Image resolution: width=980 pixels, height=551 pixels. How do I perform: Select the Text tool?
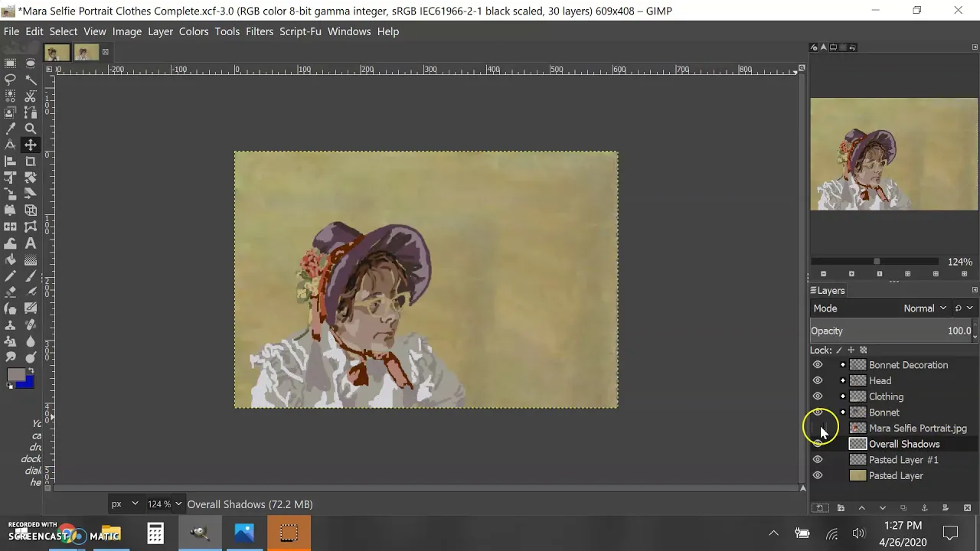click(31, 243)
